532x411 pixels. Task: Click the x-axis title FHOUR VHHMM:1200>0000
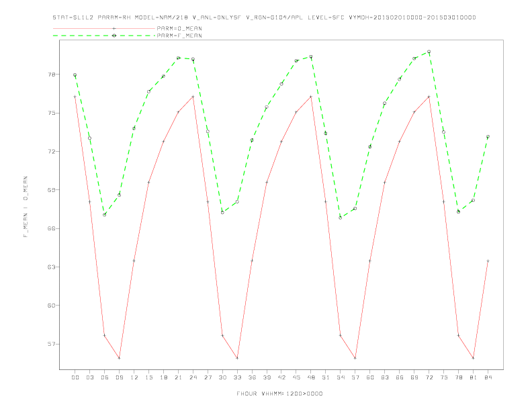coord(279,394)
